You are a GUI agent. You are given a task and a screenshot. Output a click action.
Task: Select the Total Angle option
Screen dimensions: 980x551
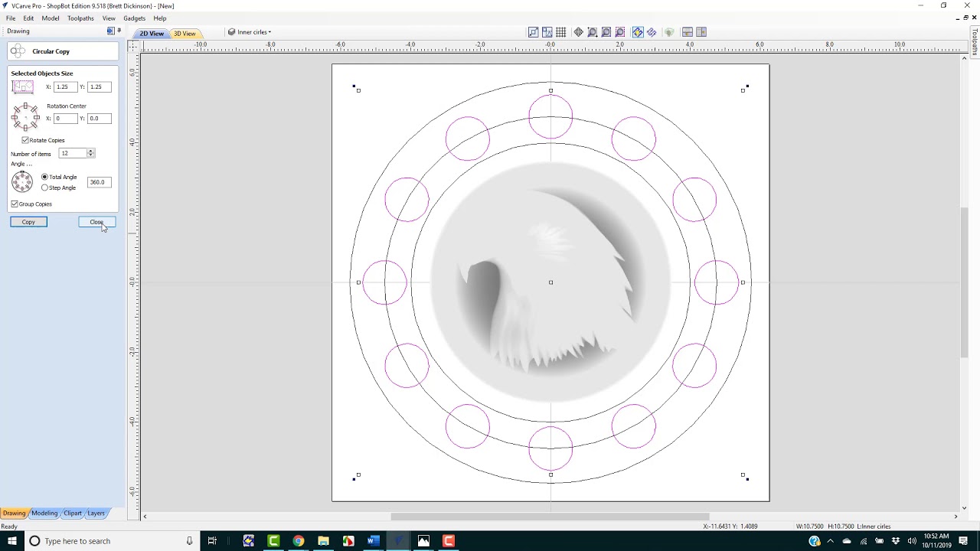pos(44,177)
